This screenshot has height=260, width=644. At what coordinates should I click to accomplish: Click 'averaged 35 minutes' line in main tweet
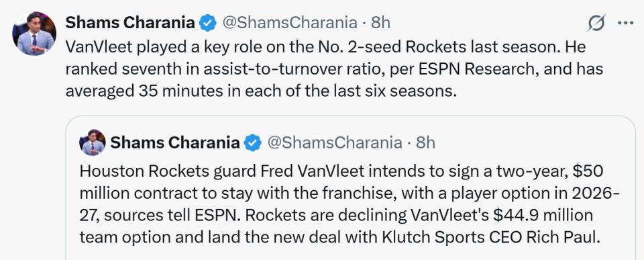(x=261, y=91)
